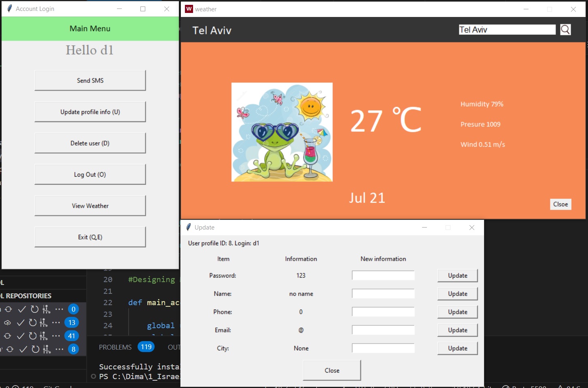588x388 pixels.
Task: Click Update button for City row
Action: pyautogui.click(x=458, y=348)
